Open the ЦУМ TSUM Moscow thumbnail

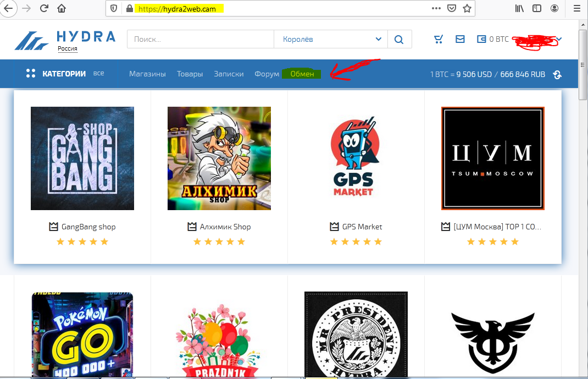coord(493,158)
